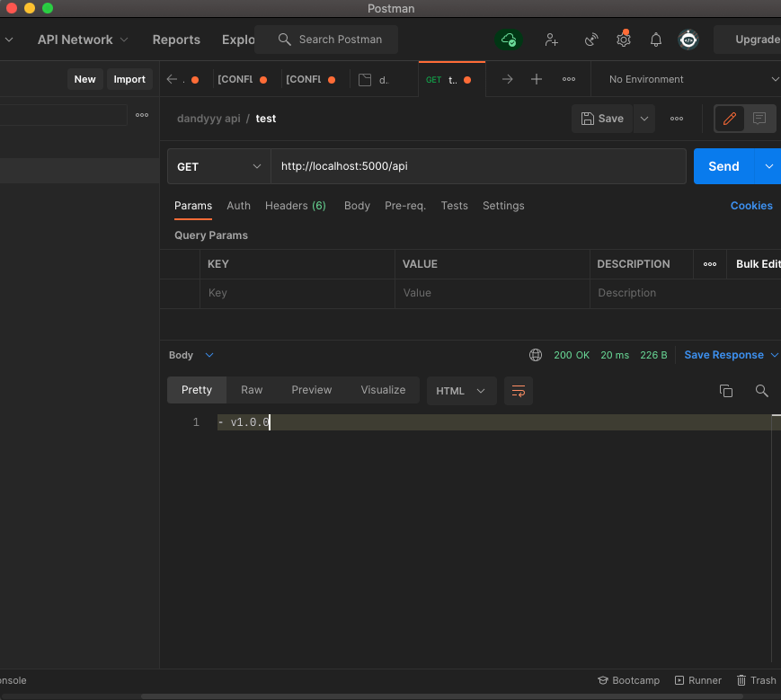Click the query param Key field
The height and width of the screenshot is (700, 781).
(297, 293)
